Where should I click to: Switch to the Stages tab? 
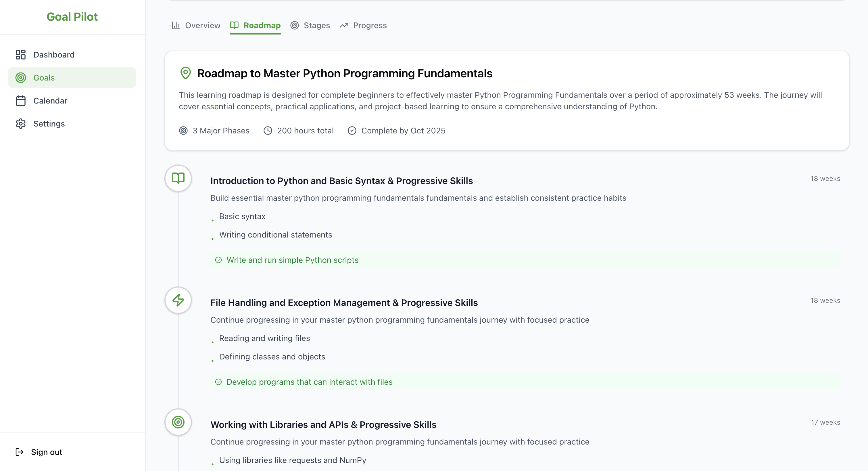[310, 25]
